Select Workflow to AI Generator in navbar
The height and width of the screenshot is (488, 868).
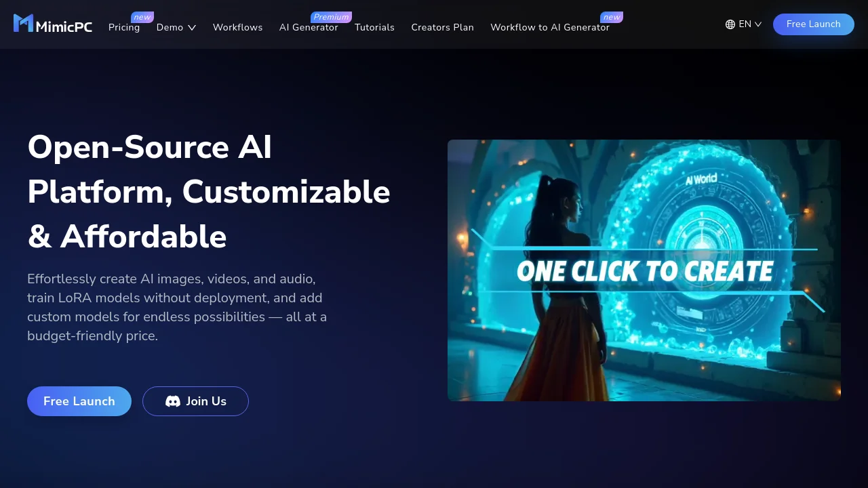(x=550, y=28)
